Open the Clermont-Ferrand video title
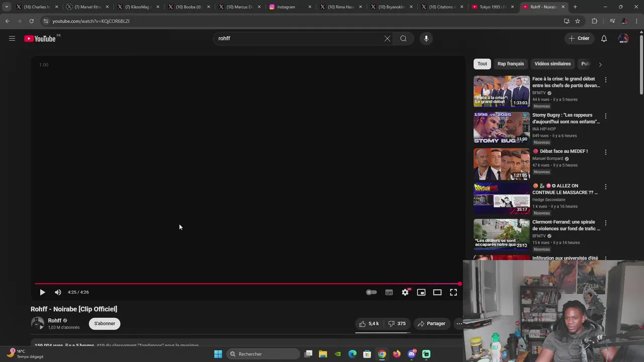The height and width of the screenshot is (362, 644). [566, 225]
